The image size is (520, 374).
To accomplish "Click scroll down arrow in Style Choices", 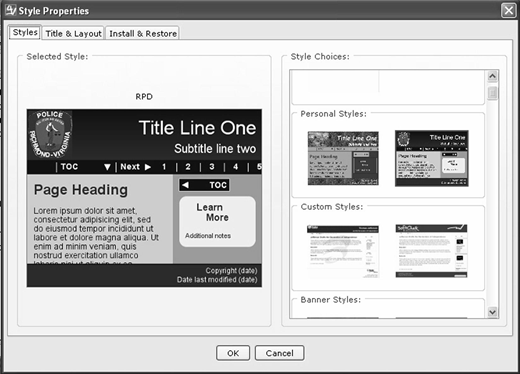I will point(492,312).
